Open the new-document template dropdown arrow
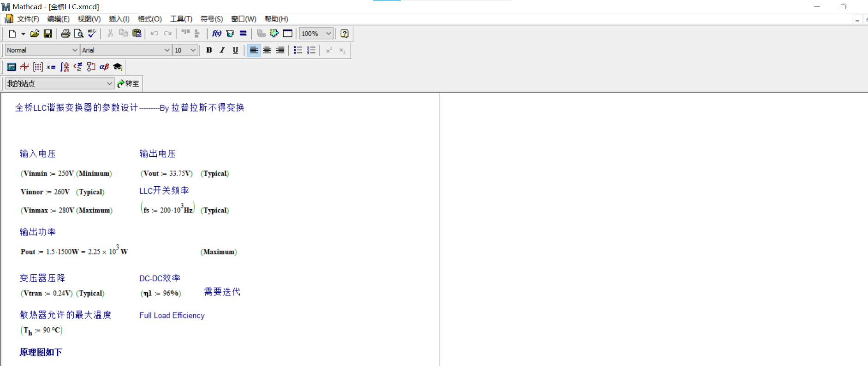 pyautogui.click(x=23, y=34)
